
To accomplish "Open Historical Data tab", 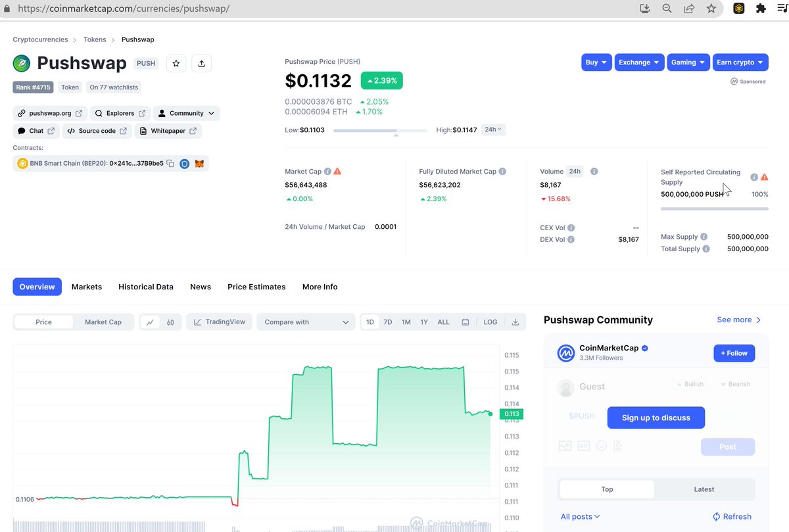I will (146, 287).
